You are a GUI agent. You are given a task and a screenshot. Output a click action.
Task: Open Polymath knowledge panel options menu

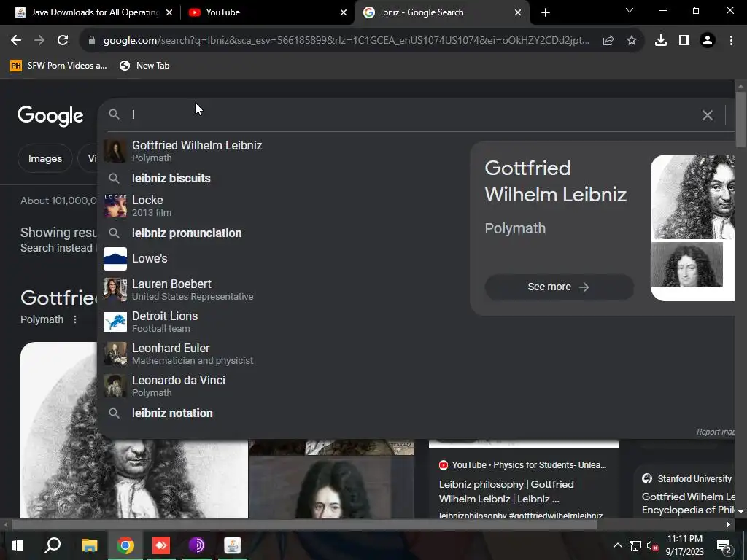[x=75, y=319]
